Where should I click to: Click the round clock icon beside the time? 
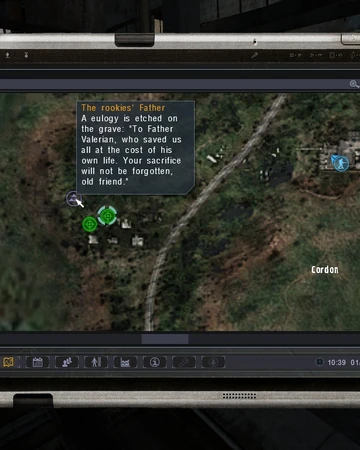tap(319, 362)
